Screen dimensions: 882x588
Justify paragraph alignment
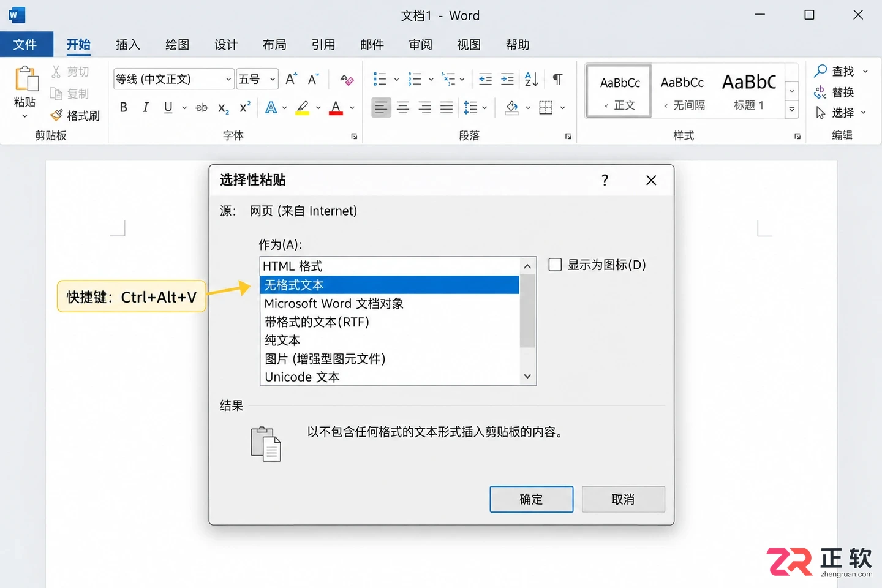[447, 108]
